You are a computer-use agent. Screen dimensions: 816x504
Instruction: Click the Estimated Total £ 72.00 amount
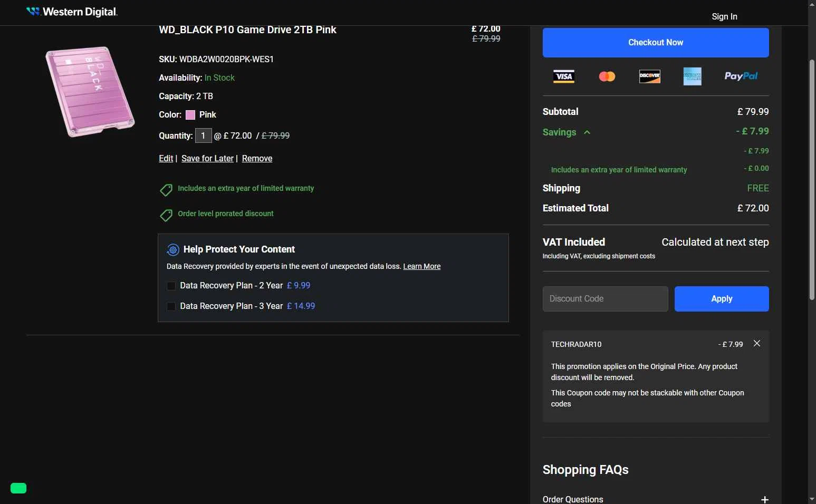tap(753, 208)
